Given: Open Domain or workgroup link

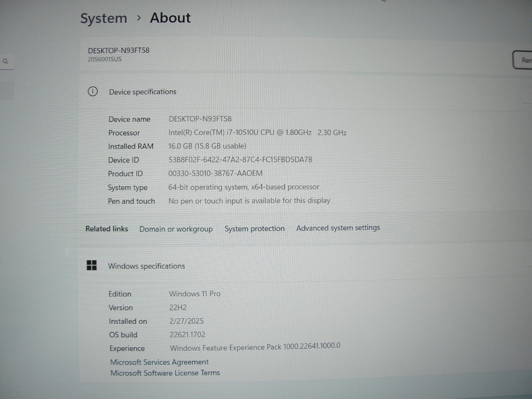Looking at the screenshot, I should pos(176,229).
